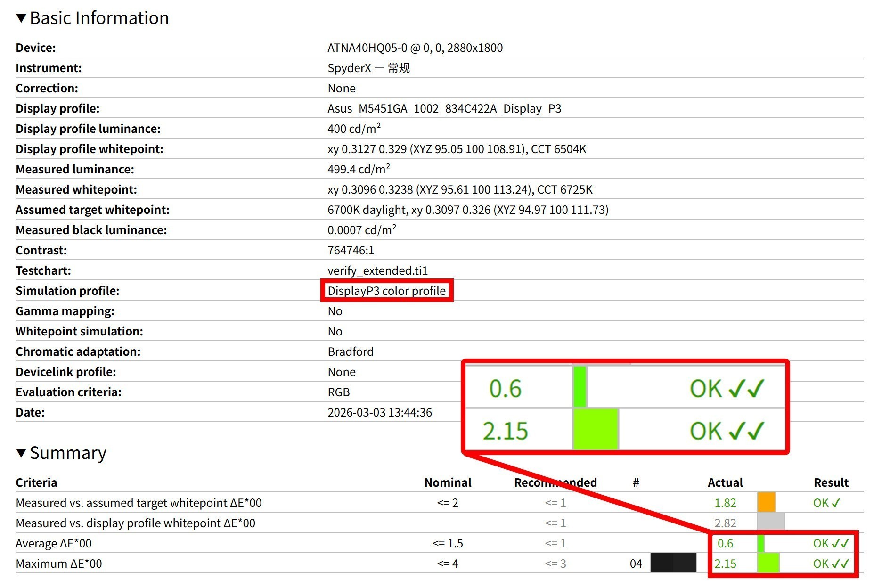Screen dimensions: 882x588
Task: Click the orange bar beside 1.82
Action: (766, 503)
